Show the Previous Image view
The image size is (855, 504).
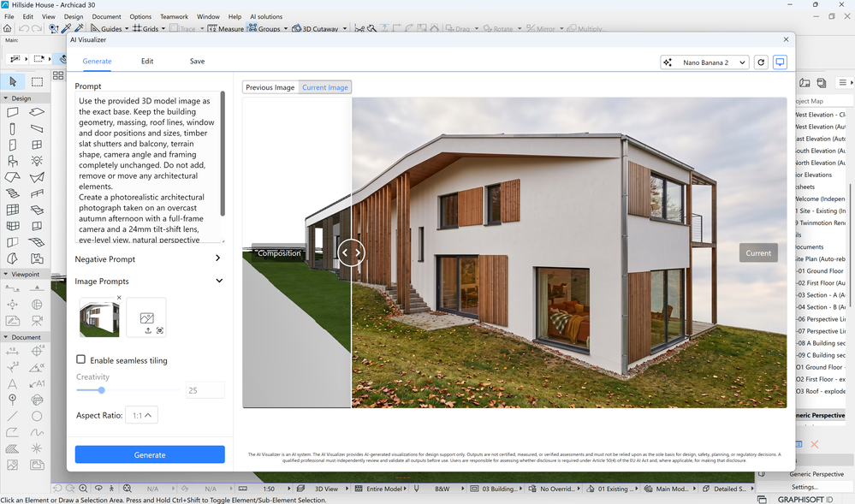pyautogui.click(x=270, y=87)
